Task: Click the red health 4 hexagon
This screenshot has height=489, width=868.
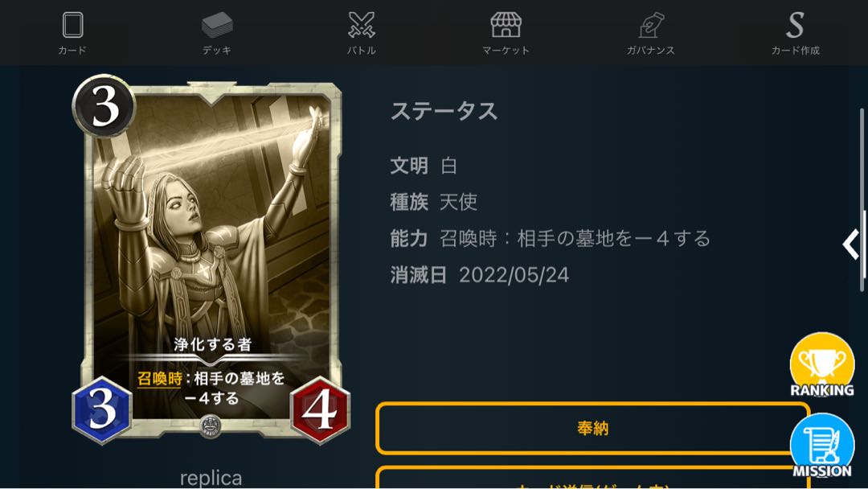Action: (320, 410)
